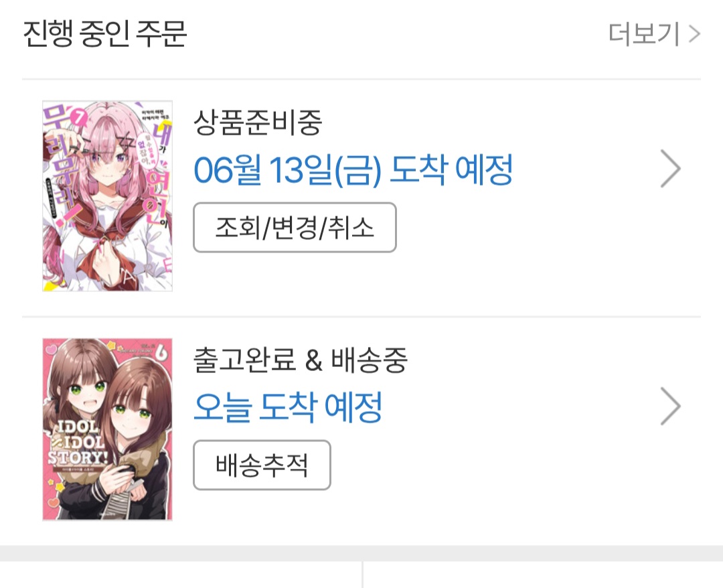
Task: Click the gray divider bar under the orders
Action: tap(361, 553)
